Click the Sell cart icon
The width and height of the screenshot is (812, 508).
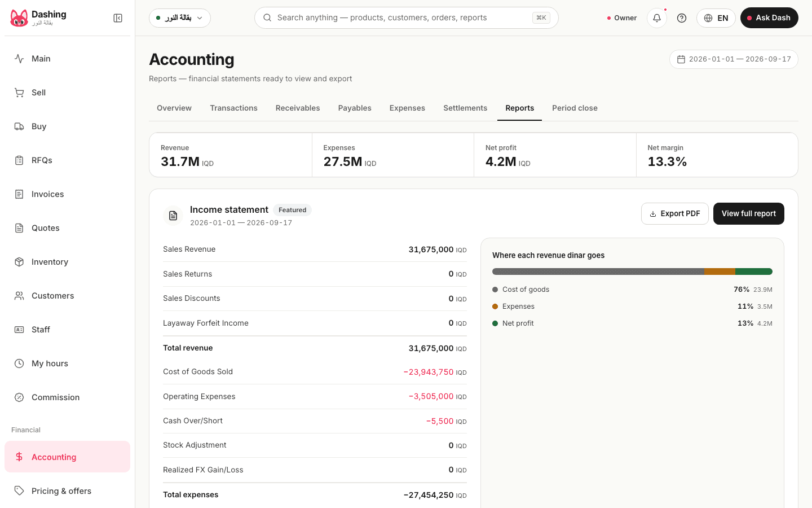click(19, 93)
